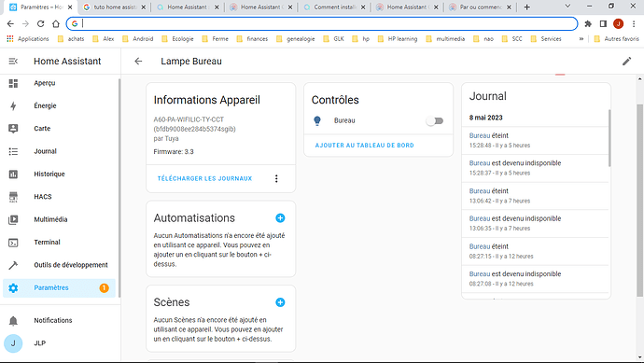
Task: Open the achats bookmark folder
Action: (71, 39)
